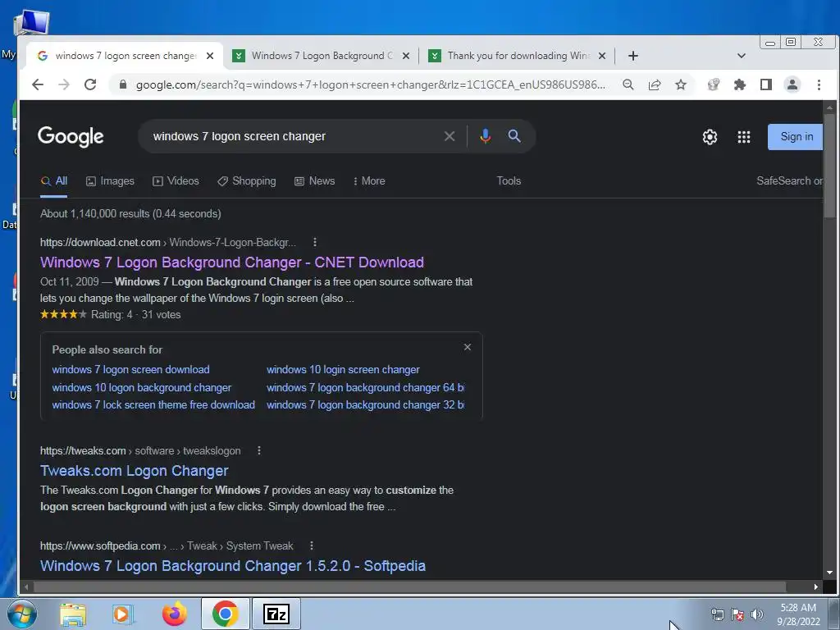Reload the page with the refresh icon
This screenshot has height=630, width=840.
90,84
